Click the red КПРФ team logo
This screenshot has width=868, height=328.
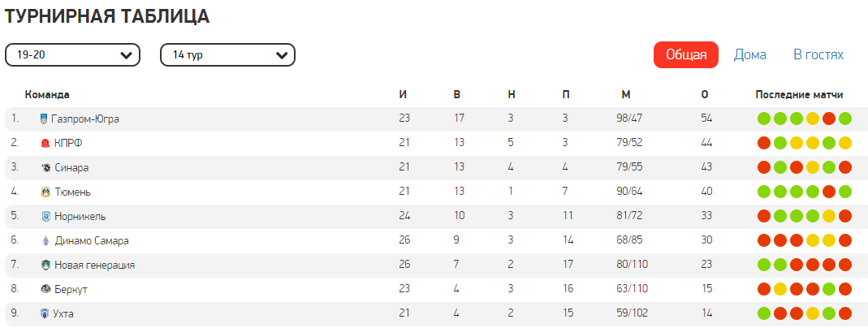(x=45, y=144)
